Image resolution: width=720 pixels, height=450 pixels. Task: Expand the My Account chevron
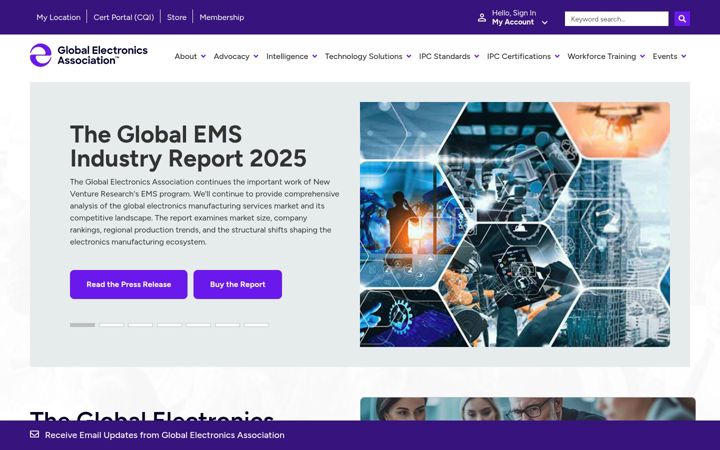[545, 22]
